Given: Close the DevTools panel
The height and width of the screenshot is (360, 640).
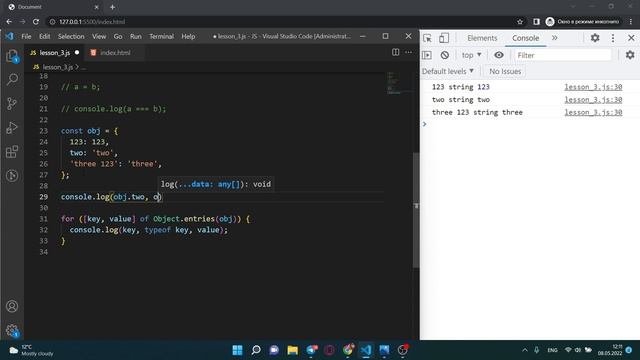Looking at the screenshot, I should tap(631, 38).
